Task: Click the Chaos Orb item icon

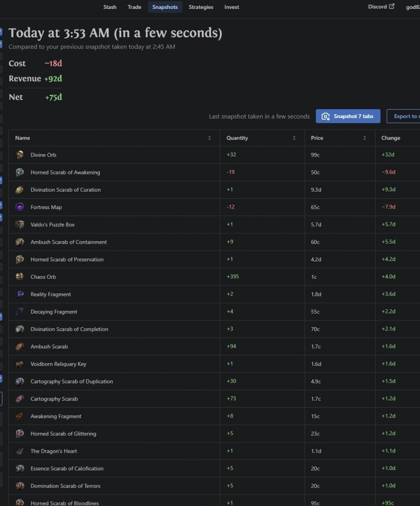Action: click(x=20, y=277)
